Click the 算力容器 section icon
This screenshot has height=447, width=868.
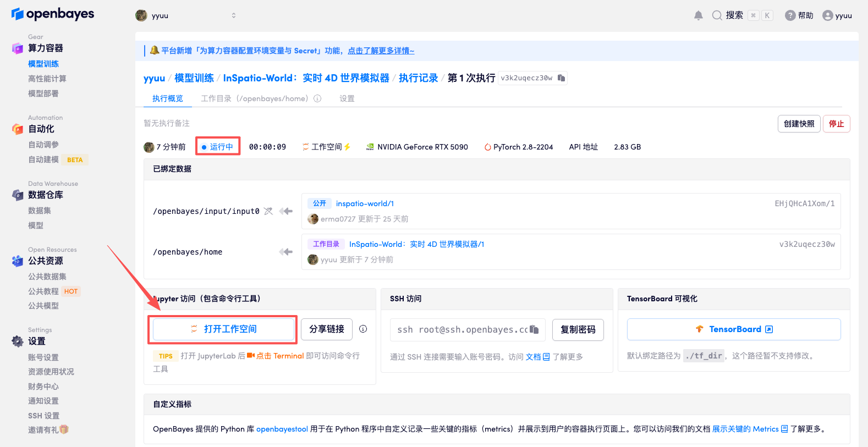pyautogui.click(x=18, y=48)
